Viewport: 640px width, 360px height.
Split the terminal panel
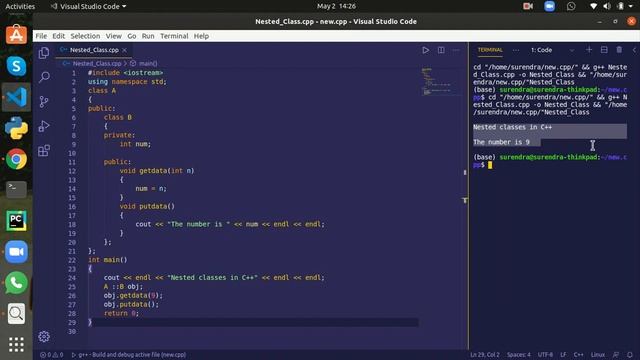pos(604,50)
